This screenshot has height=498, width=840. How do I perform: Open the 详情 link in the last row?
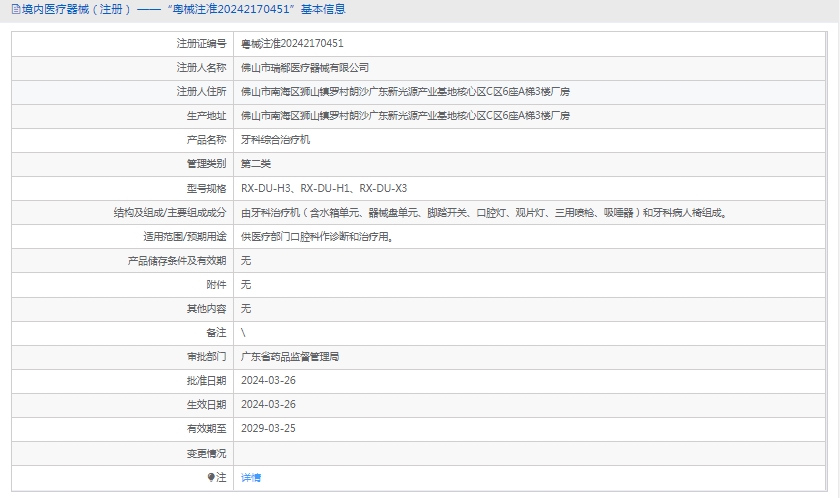(x=251, y=477)
